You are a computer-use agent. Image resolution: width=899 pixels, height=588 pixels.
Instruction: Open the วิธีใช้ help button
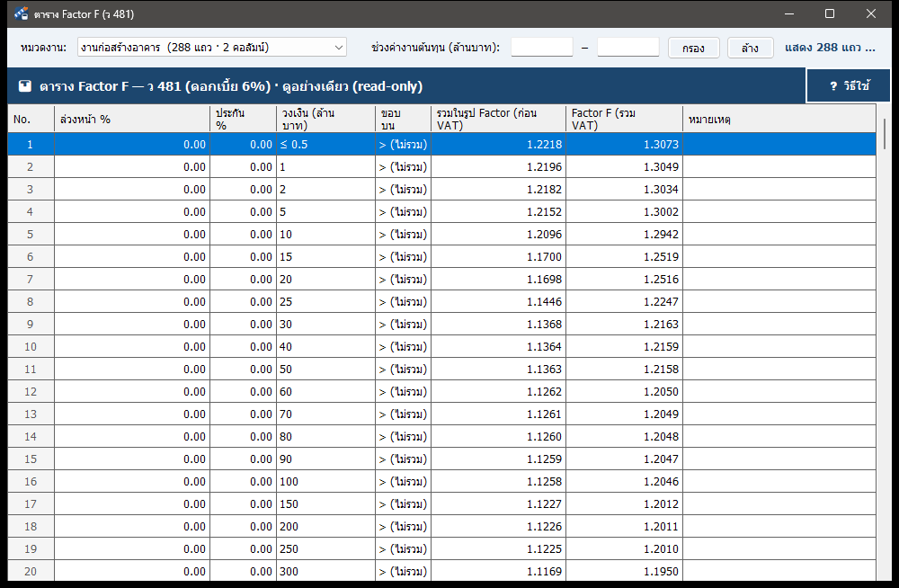pos(849,86)
